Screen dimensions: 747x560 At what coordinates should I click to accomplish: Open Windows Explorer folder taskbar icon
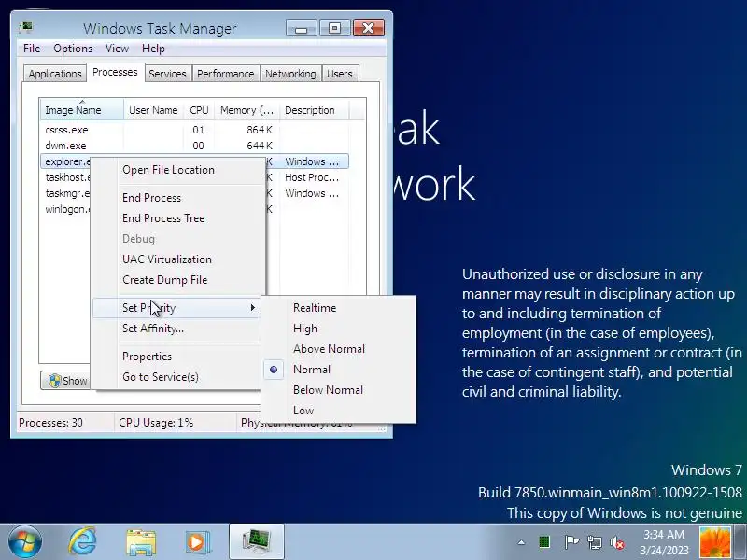(x=141, y=542)
